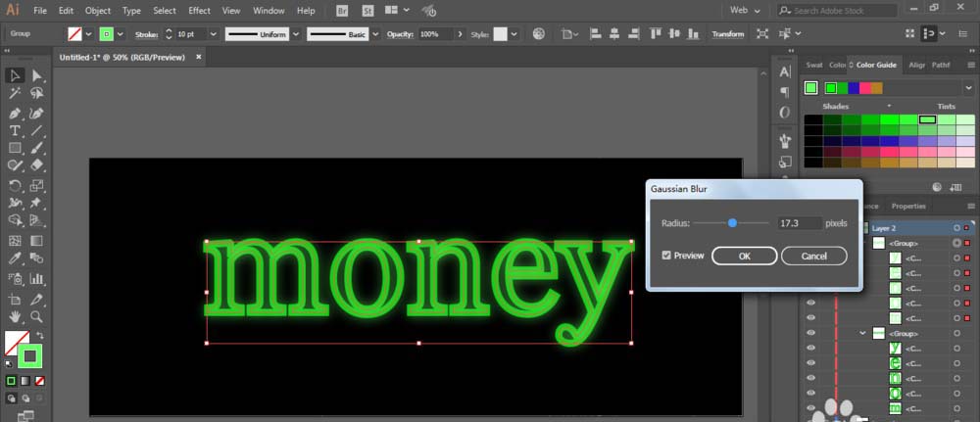The width and height of the screenshot is (980, 422).
Task: Click Cancel in Gaussian Blur dialog
Action: tap(813, 256)
